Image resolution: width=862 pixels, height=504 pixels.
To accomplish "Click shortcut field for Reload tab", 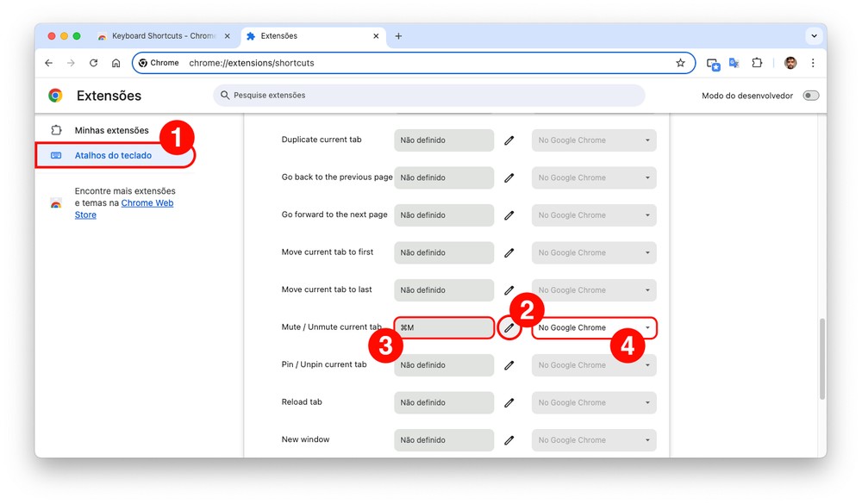I will coord(444,402).
